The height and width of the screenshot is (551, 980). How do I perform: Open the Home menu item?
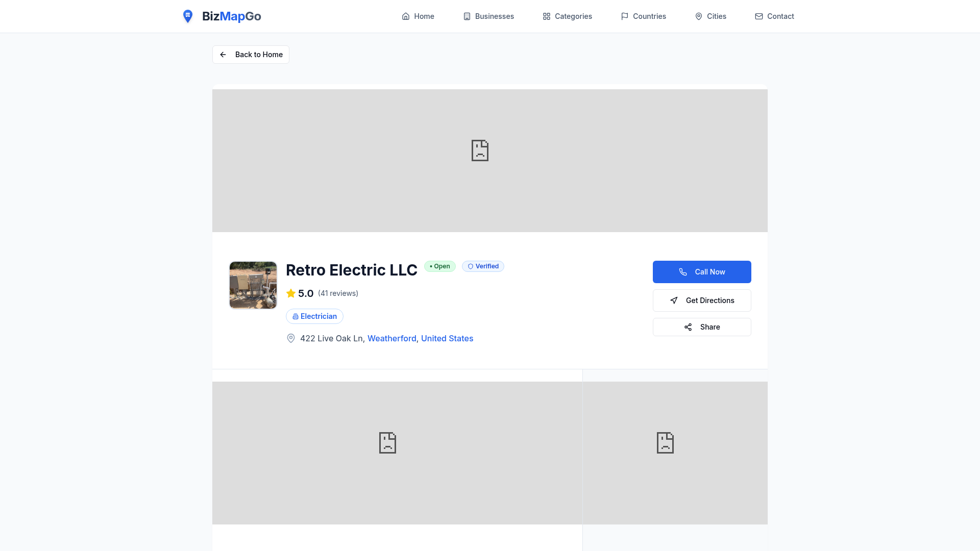[418, 16]
